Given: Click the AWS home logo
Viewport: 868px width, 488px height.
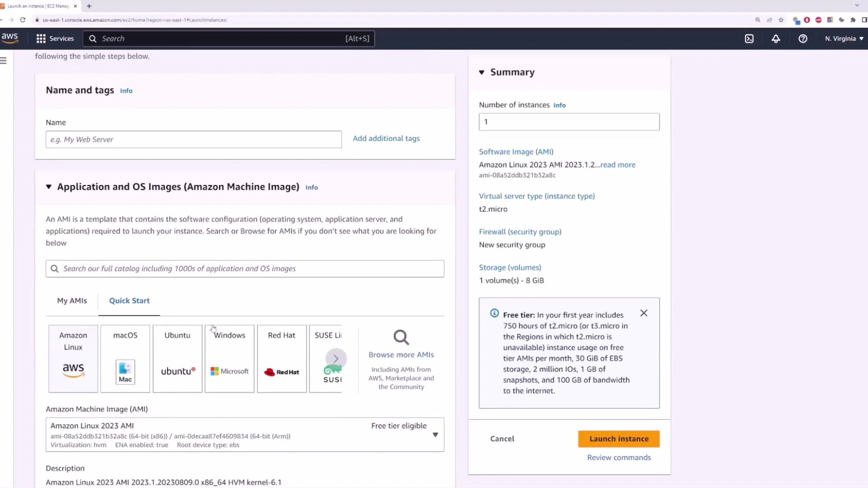Looking at the screenshot, I should coord(9,38).
